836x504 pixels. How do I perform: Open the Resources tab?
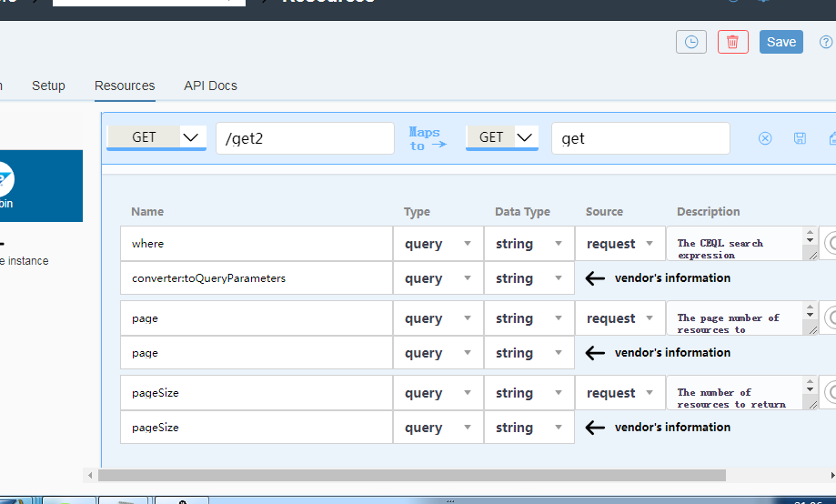[x=125, y=86]
